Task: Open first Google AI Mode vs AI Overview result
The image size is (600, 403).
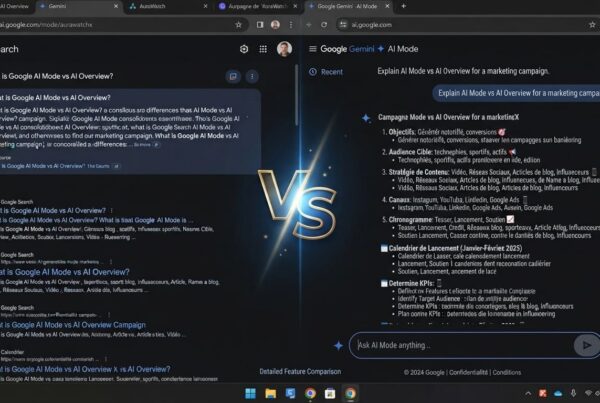Action: [x=53, y=211]
